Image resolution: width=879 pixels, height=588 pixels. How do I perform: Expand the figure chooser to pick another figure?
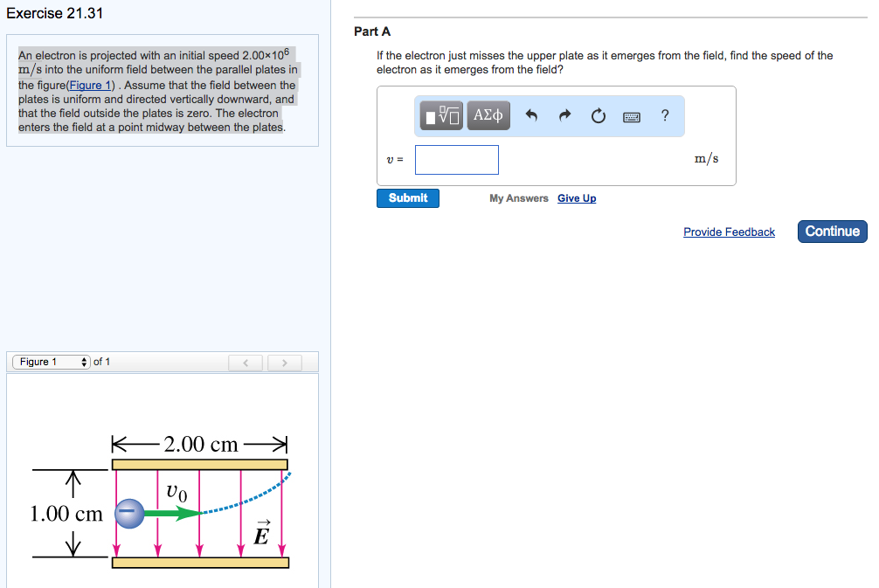pos(50,362)
